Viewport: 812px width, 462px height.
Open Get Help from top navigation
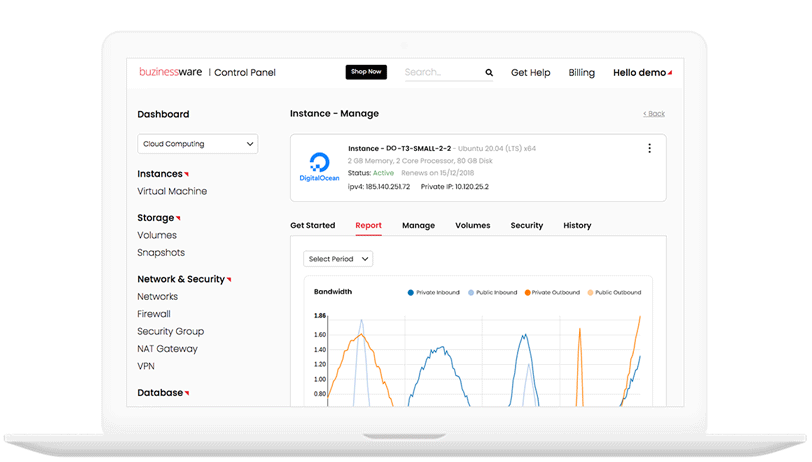pos(530,73)
